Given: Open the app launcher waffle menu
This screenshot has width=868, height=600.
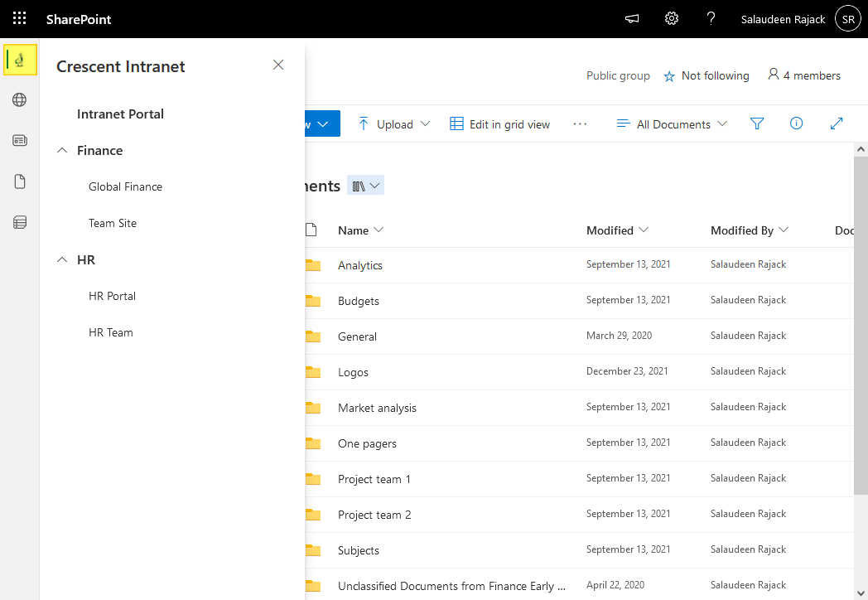Looking at the screenshot, I should point(18,18).
